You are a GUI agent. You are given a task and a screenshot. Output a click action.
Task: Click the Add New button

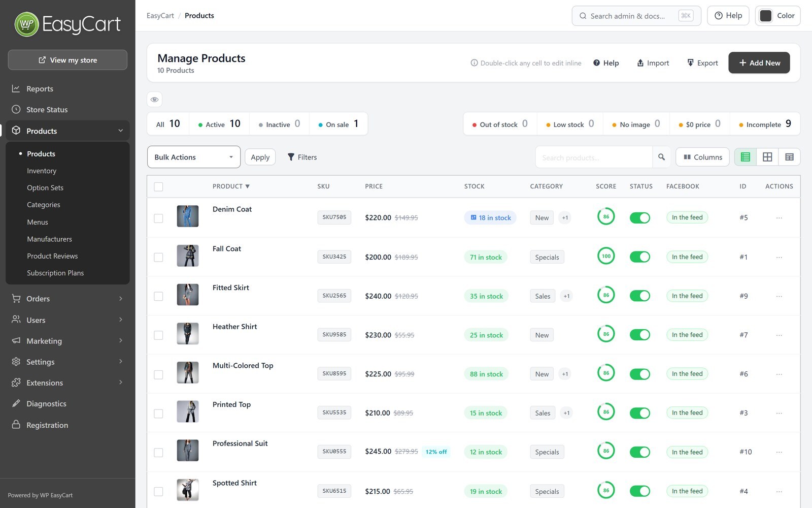[x=759, y=63]
